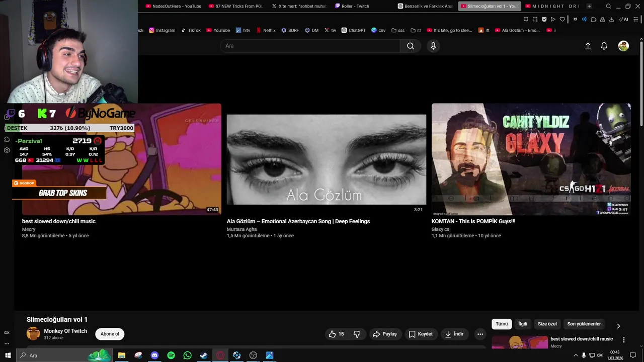Open options menu for sidebar best slowed down/chill music
This screenshot has width=644, height=362.
pyautogui.click(x=624, y=340)
